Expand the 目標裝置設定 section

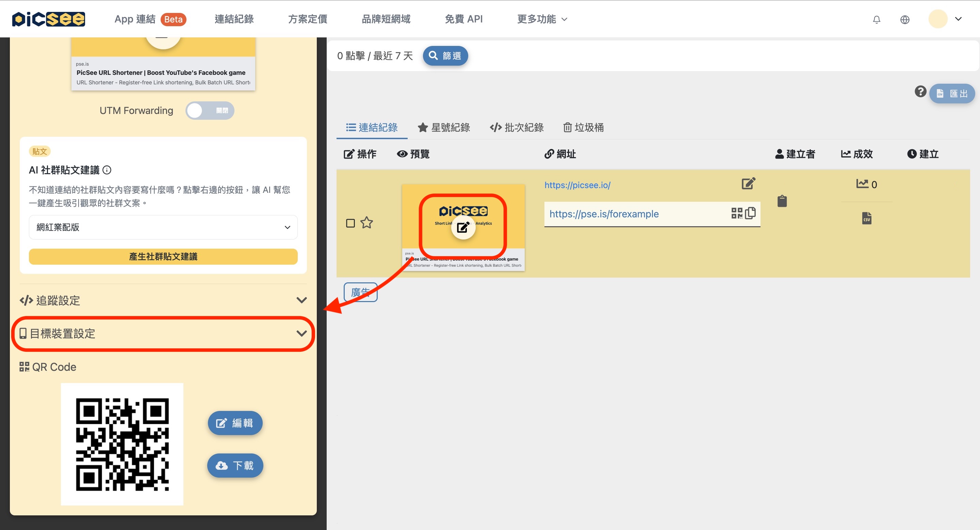click(x=163, y=334)
